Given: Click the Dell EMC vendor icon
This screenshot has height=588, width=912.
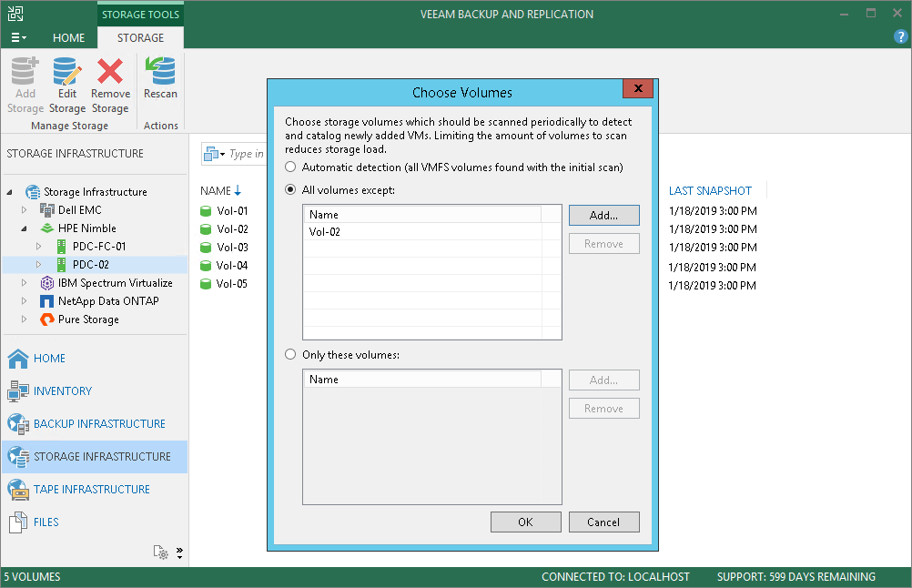Looking at the screenshot, I should pos(47,210).
